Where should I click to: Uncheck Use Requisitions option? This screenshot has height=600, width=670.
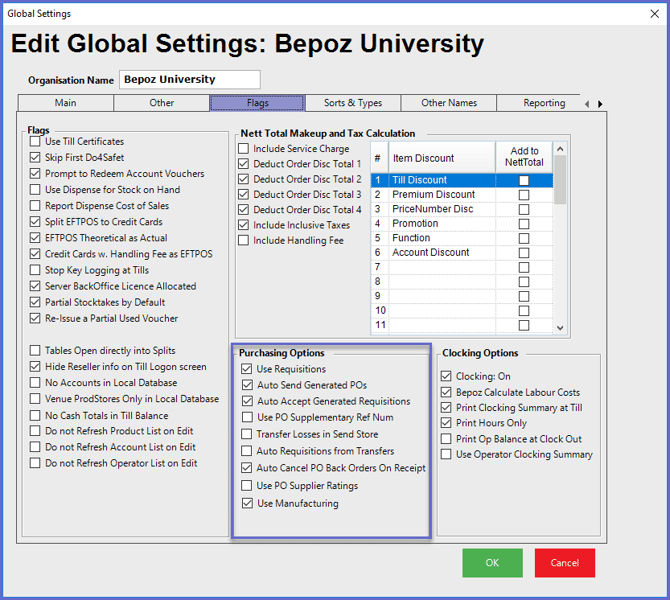[247, 370]
